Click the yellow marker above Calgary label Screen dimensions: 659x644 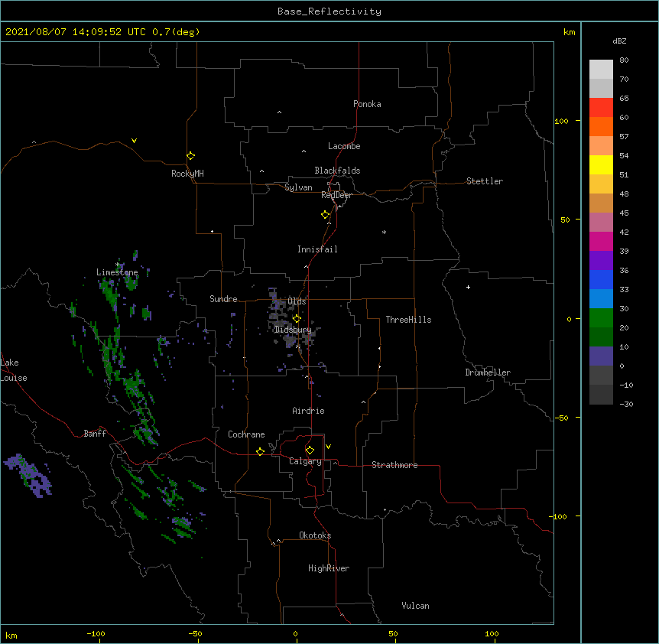[x=310, y=450]
